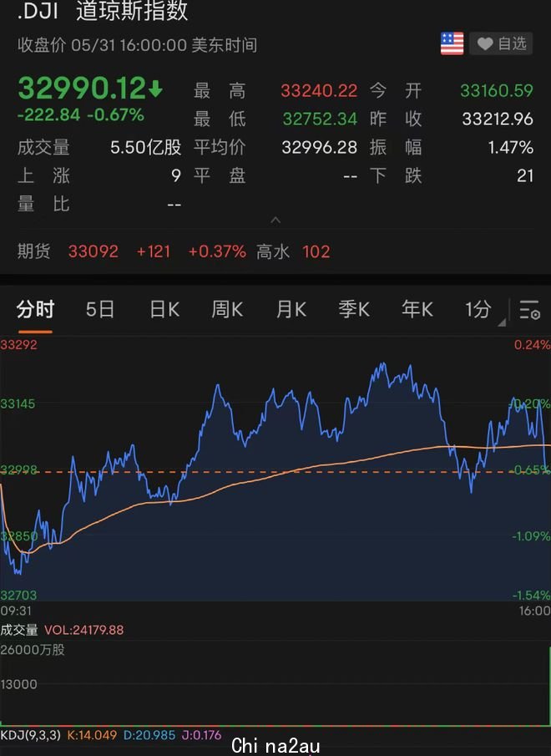Switch to the 5日 tab
This screenshot has width=551, height=756.
pyautogui.click(x=100, y=309)
